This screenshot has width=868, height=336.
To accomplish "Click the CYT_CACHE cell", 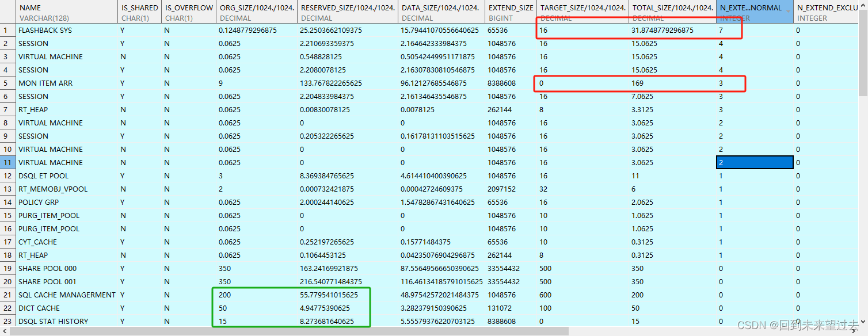I will 67,242.
